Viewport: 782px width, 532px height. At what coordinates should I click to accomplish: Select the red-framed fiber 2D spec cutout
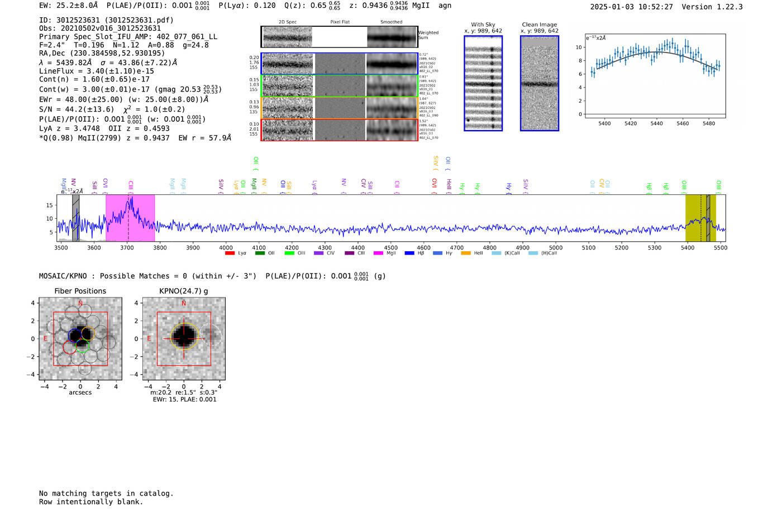coord(288,130)
